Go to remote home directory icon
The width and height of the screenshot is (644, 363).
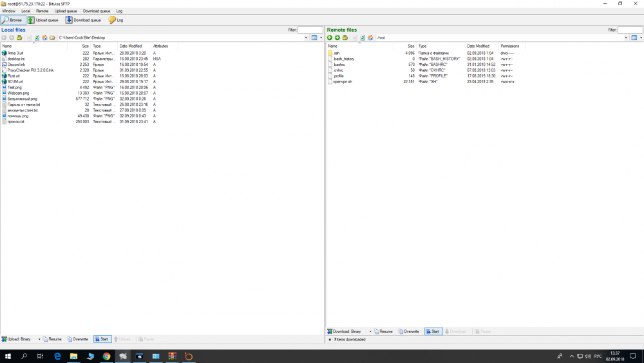click(370, 38)
